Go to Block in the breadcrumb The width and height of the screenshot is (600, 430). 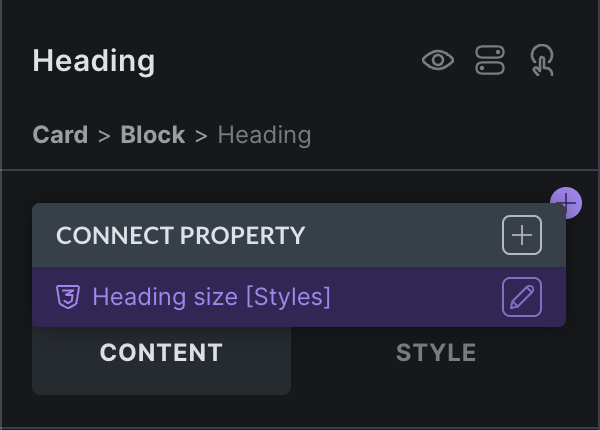click(x=152, y=135)
